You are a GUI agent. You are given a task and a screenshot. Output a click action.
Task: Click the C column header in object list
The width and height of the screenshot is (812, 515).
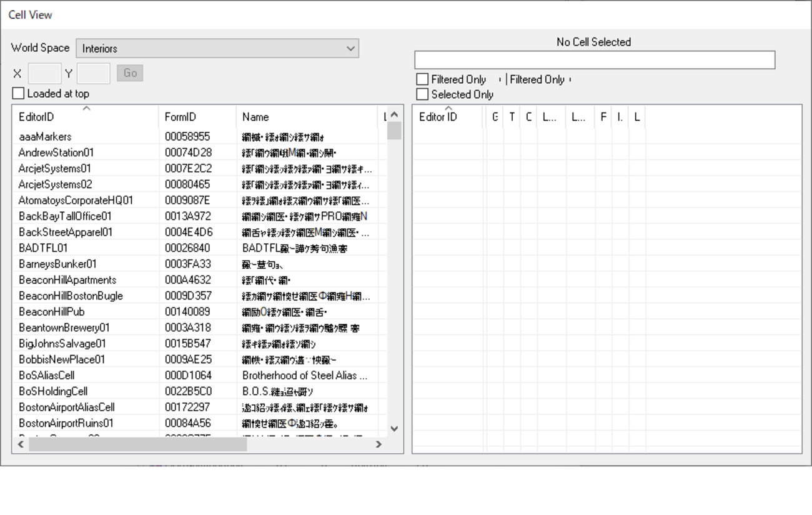(x=528, y=117)
